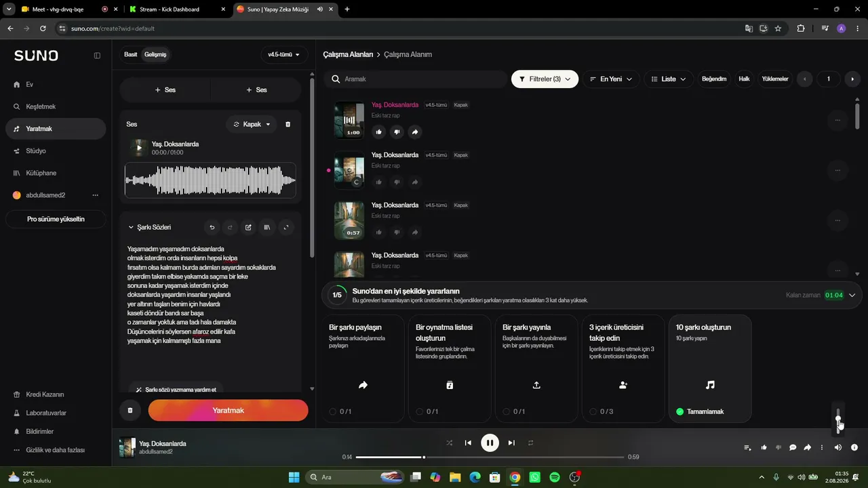The height and width of the screenshot is (488, 868).
Task: Collapse the Suno sidebar panel icon
Action: pyautogui.click(x=97, y=56)
